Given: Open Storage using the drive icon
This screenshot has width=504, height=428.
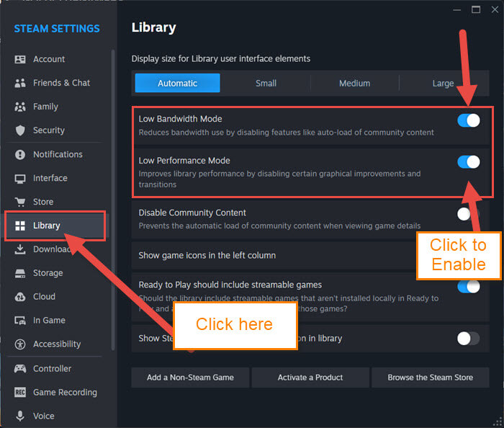Looking at the screenshot, I should [20, 273].
